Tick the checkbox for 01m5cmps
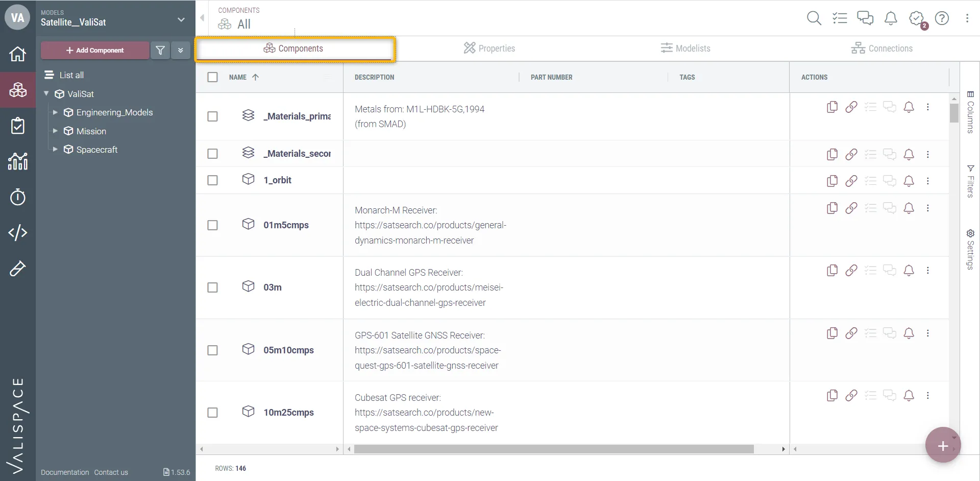The width and height of the screenshot is (980, 481). [213, 225]
